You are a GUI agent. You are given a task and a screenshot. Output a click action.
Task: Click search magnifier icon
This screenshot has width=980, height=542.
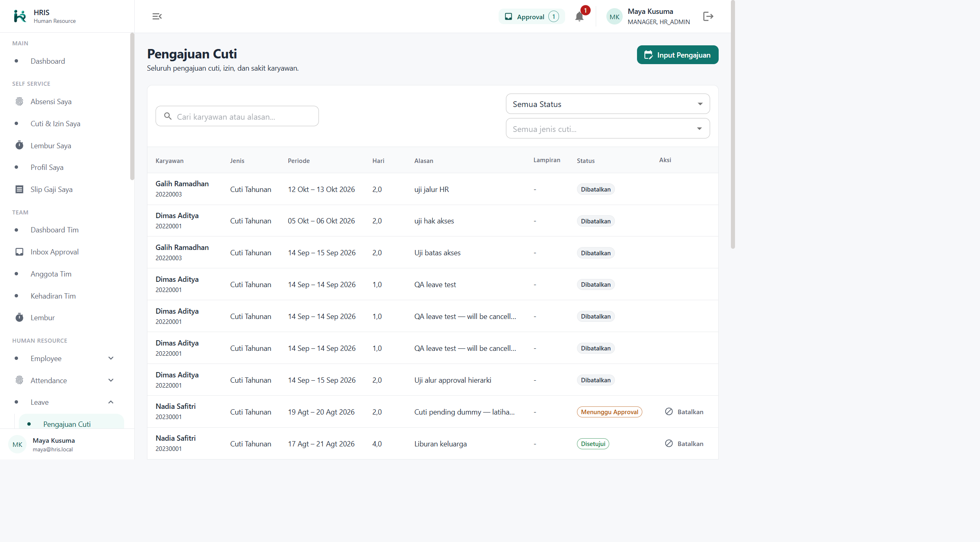[168, 116]
